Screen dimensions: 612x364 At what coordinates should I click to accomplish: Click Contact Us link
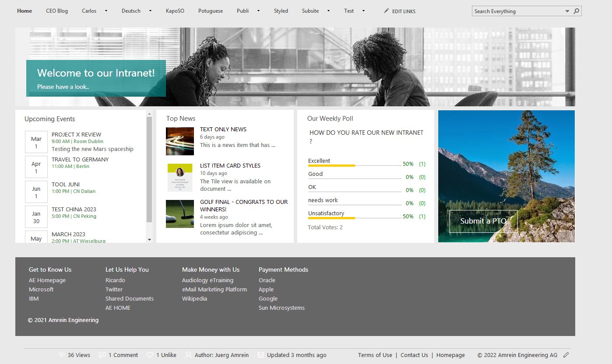click(x=414, y=355)
